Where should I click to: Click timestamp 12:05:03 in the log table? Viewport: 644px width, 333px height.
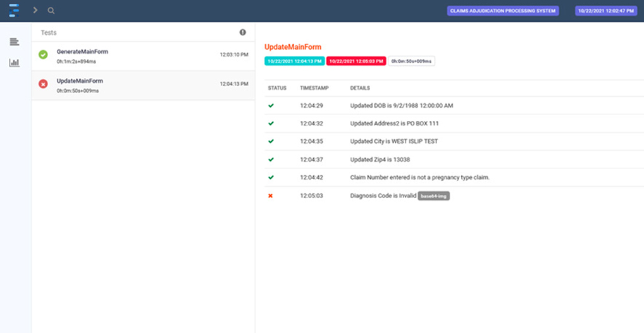(x=312, y=196)
